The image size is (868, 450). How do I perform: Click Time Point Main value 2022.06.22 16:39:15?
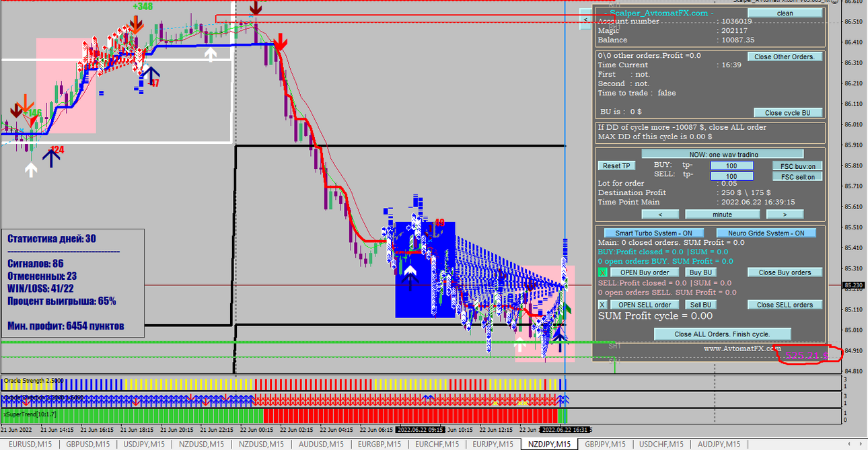758,202
